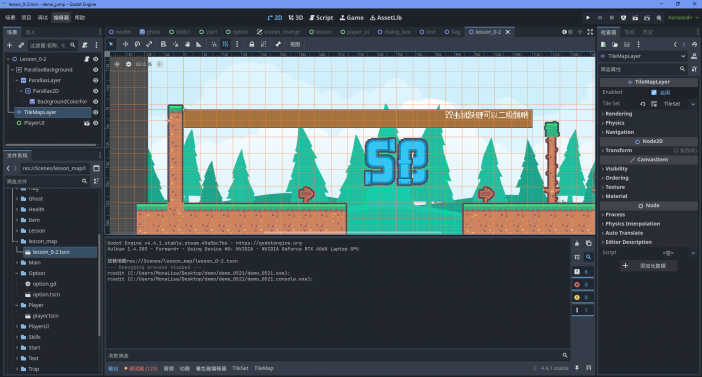Open the player_ui scene tab

pyautogui.click(x=355, y=32)
